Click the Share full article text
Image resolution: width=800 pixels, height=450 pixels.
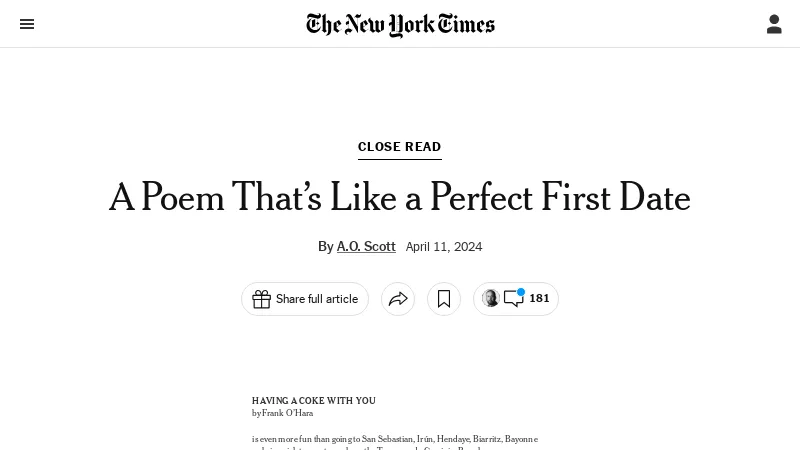pyautogui.click(x=317, y=299)
